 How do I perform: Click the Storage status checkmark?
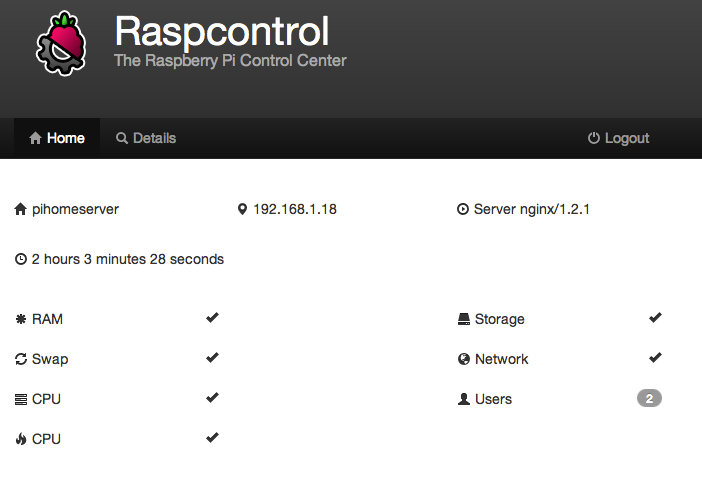point(655,317)
